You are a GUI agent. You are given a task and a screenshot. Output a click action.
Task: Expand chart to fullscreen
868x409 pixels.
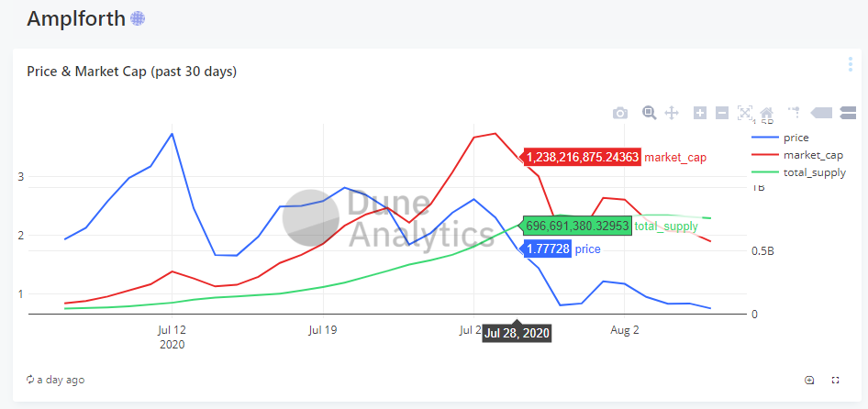[x=836, y=380]
